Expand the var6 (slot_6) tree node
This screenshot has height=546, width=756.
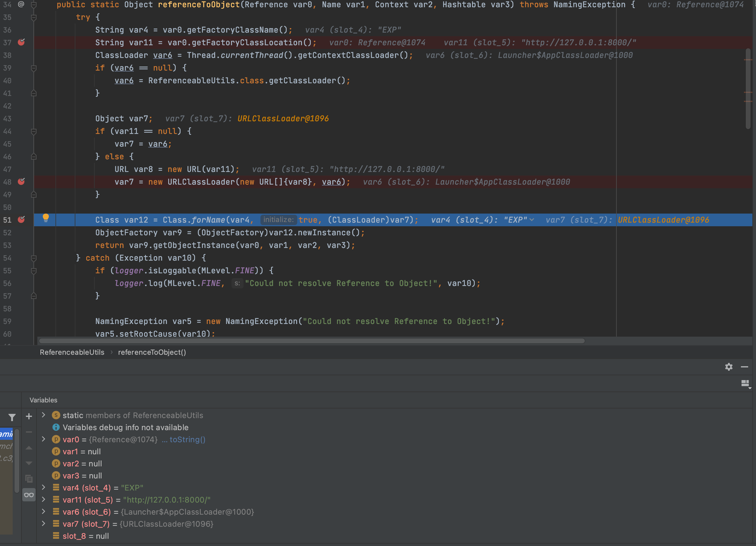point(43,511)
